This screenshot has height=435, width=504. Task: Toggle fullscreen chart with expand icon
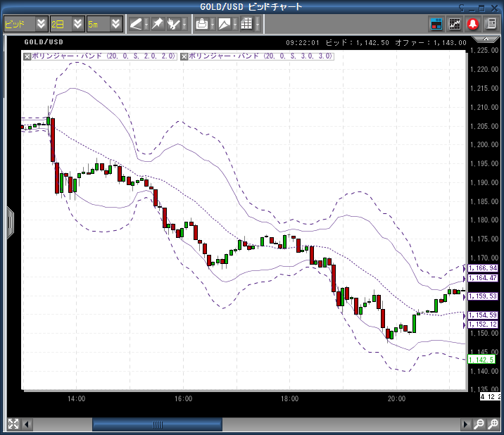click(13, 424)
